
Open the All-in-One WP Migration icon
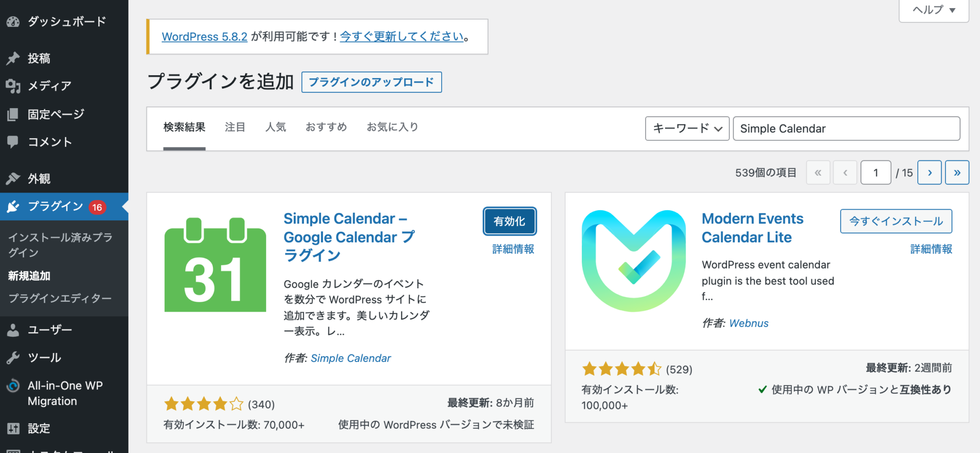click(13, 385)
